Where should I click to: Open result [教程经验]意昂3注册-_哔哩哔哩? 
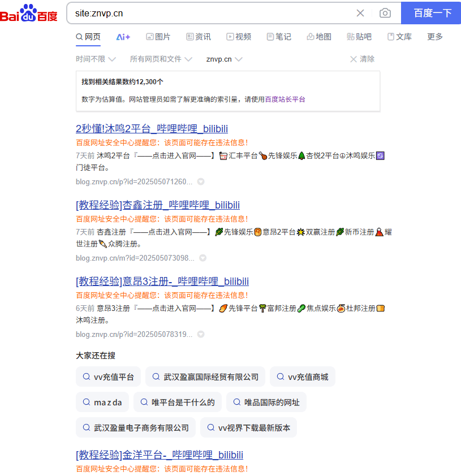162,282
